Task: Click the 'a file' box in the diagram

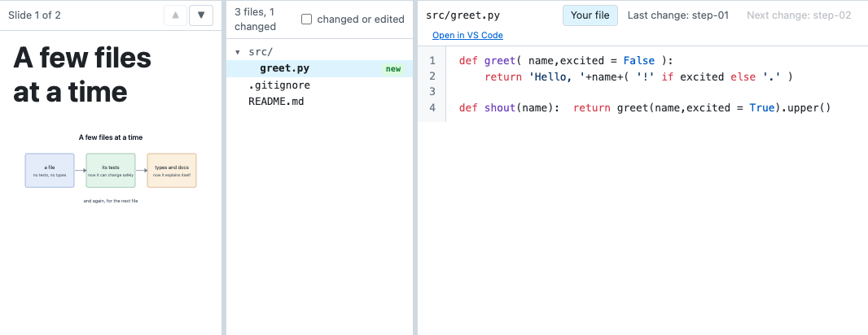Action: pos(50,170)
